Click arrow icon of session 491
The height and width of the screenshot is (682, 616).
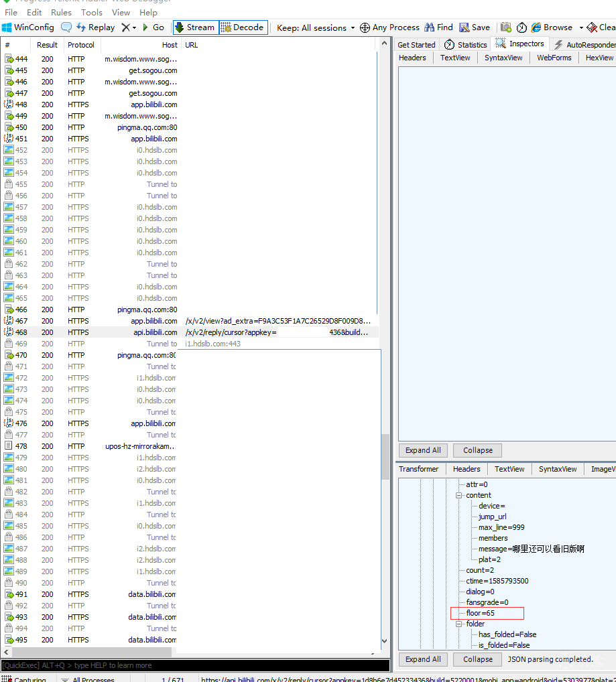coord(9,594)
